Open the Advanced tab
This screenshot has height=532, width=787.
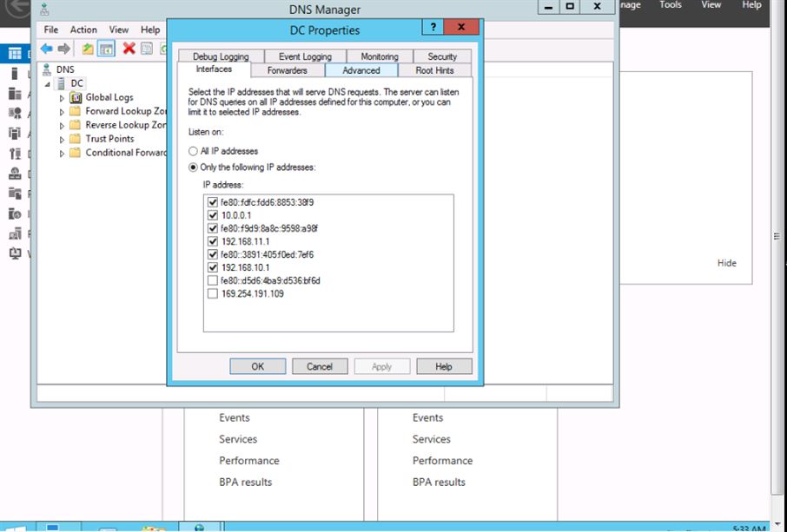[x=361, y=70]
